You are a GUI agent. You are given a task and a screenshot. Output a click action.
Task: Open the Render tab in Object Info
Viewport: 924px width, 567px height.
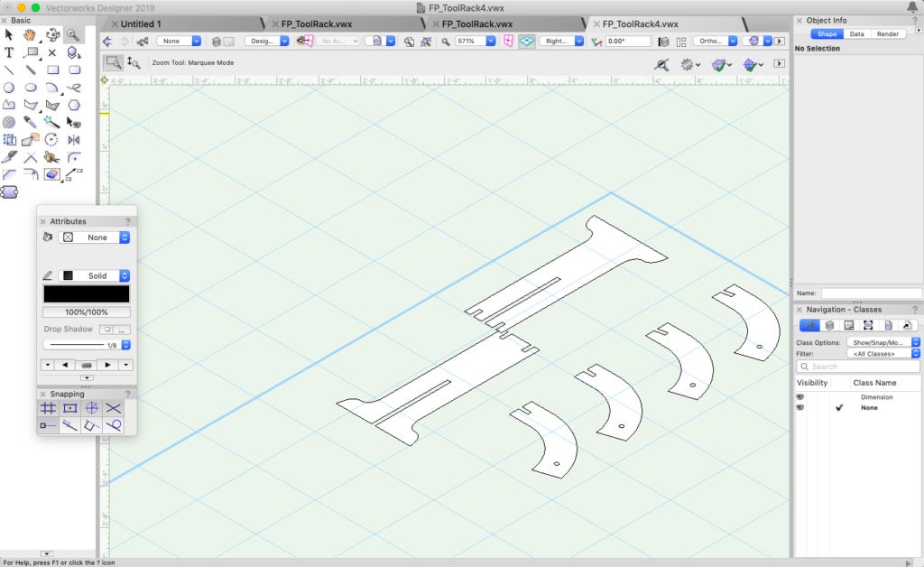(x=888, y=34)
